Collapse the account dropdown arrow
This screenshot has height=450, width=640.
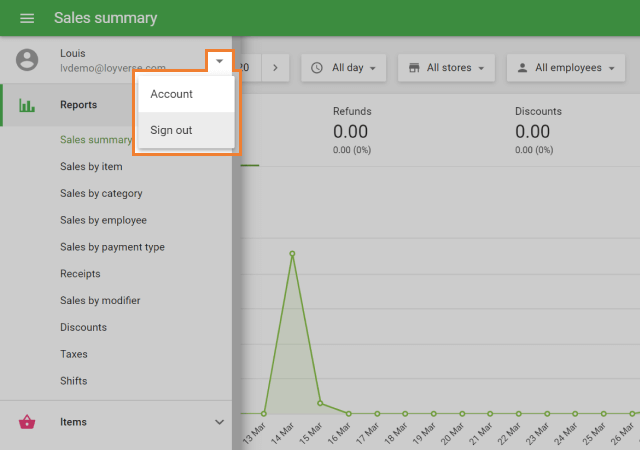219,61
